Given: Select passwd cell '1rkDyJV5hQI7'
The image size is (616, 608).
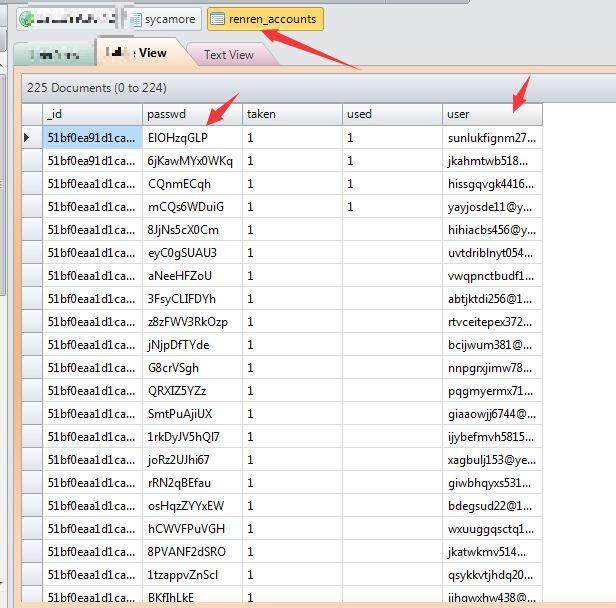Looking at the screenshot, I should [x=192, y=436].
